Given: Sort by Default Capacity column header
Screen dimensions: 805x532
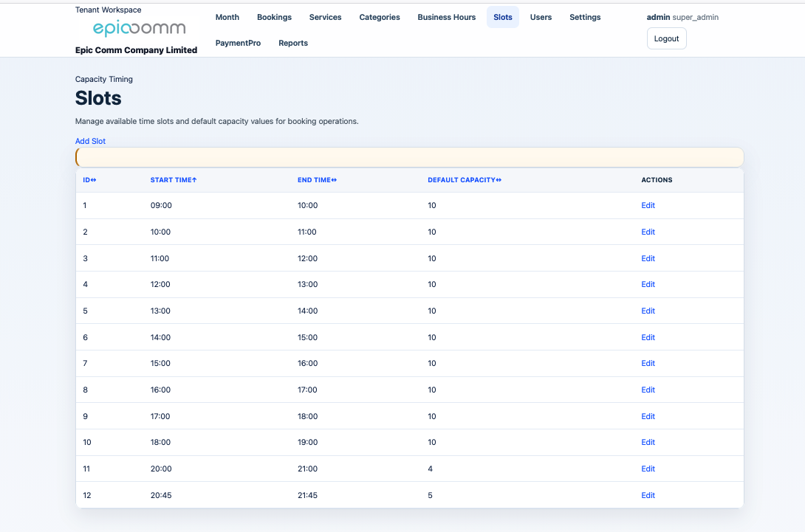Looking at the screenshot, I should tap(464, 180).
